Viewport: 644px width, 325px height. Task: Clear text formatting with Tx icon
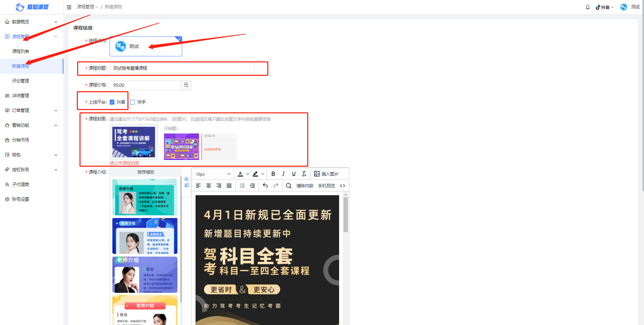(x=304, y=174)
